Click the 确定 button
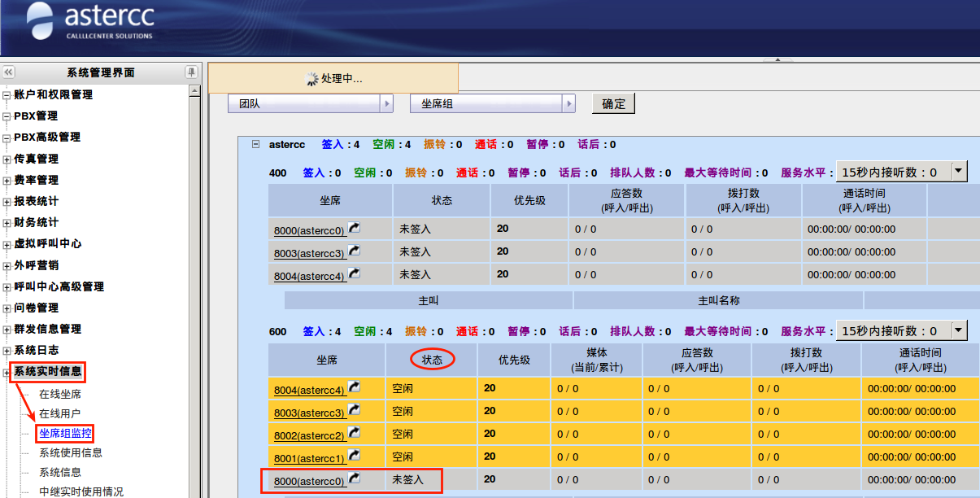This screenshot has height=498, width=980. point(613,104)
